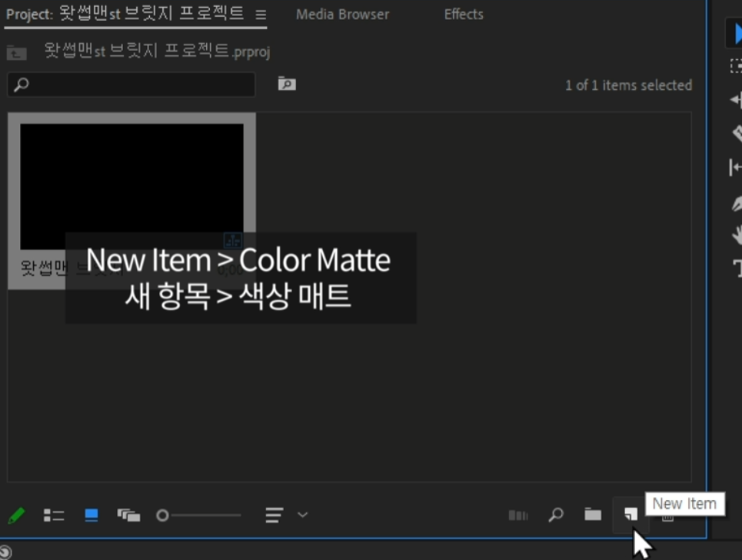Switch to Freeform View
The width and height of the screenshot is (742, 560).
click(128, 515)
